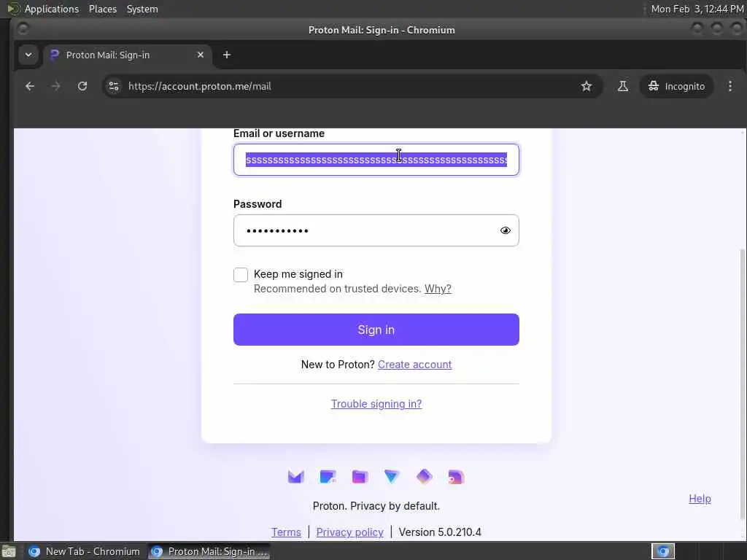
Task: Click the Version 5.0.210.4 text
Action: pyautogui.click(x=440, y=532)
